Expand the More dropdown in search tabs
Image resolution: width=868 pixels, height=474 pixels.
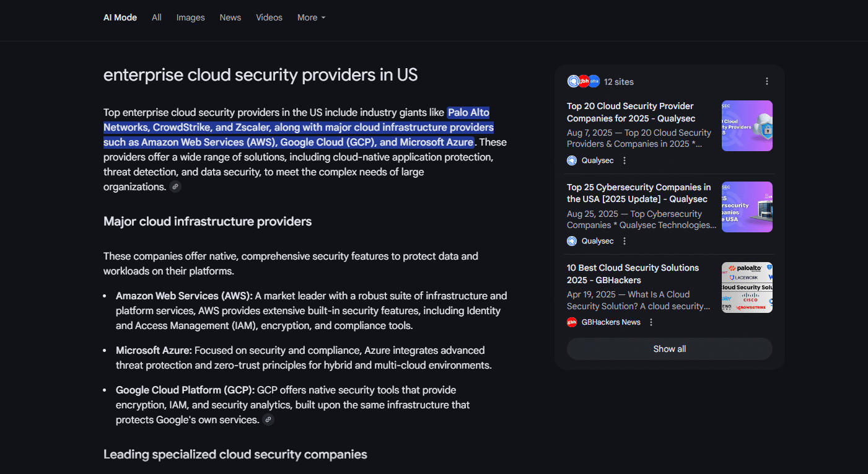point(311,17)
